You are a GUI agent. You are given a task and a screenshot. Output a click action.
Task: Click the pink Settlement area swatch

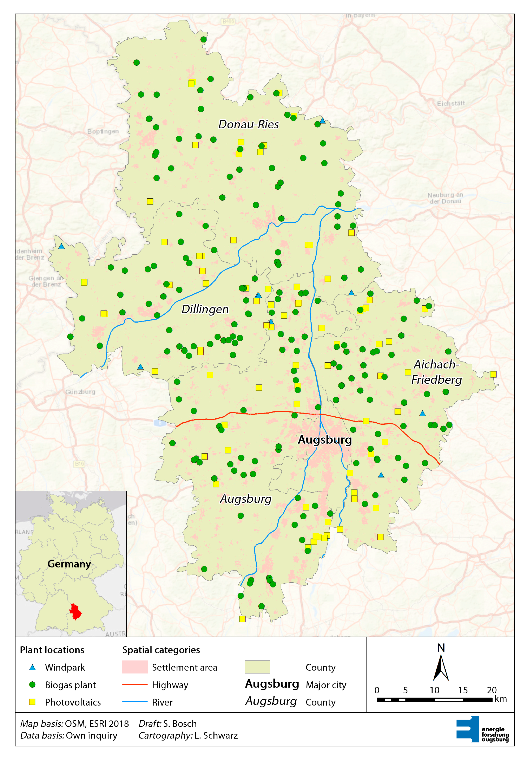point(134,667)
